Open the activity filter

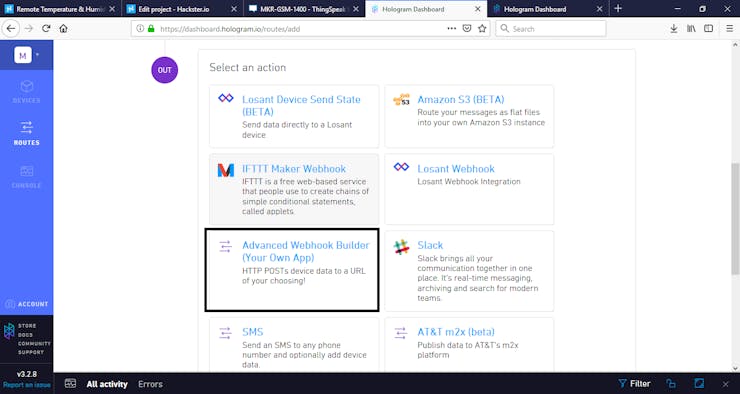coord(634,384)
